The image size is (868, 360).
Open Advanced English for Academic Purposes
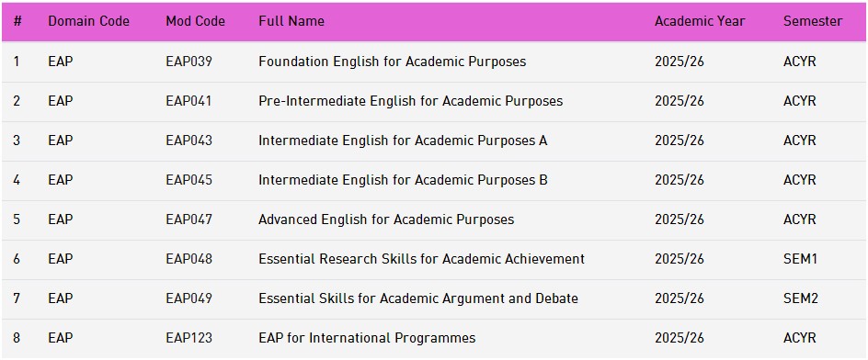(x=386, y=219)
